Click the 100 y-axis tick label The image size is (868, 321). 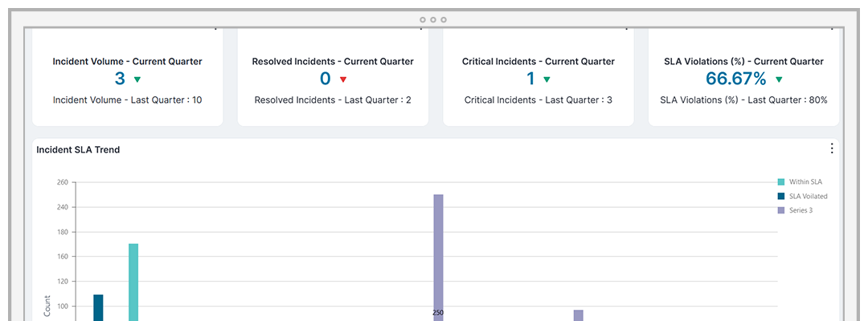pyautogui.click(x=62, y=306)
